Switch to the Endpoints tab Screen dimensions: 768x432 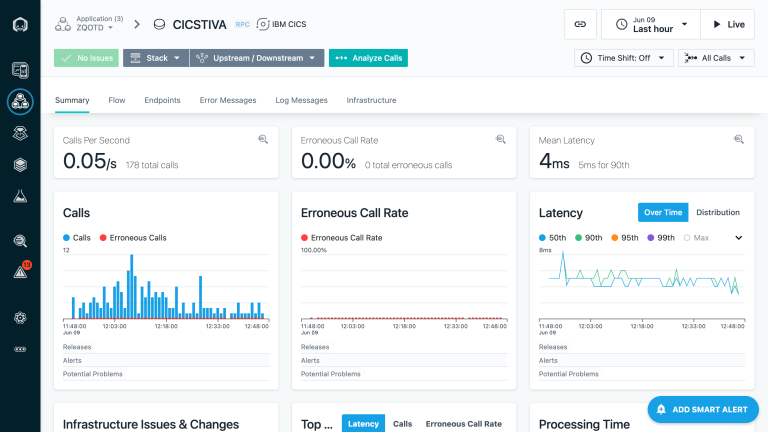[162, 100]
